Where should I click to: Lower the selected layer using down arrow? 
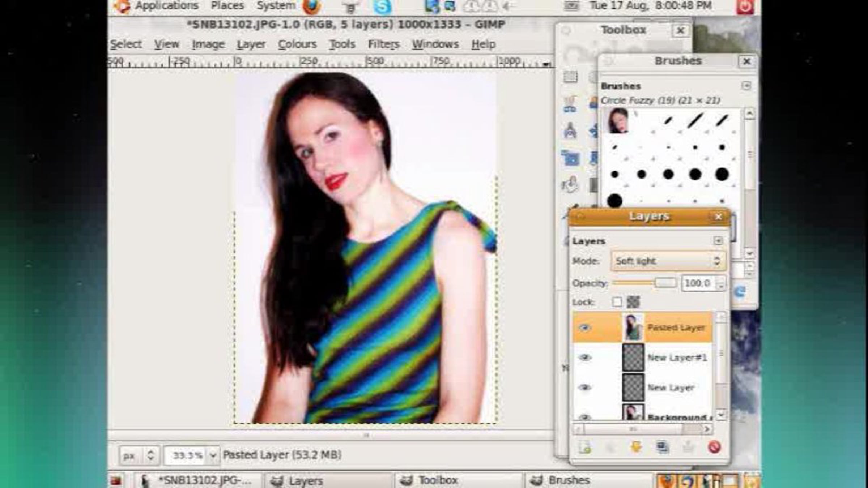click(x=636, y=448)
